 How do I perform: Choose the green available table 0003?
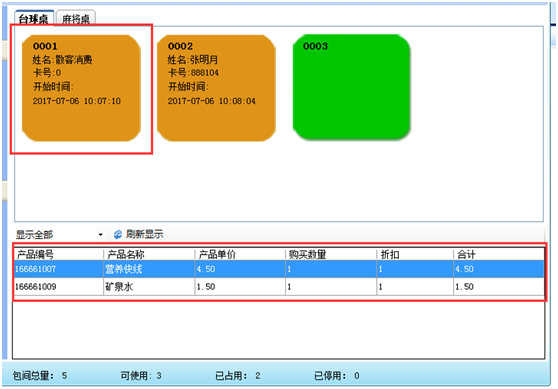(x=352, y=87)
